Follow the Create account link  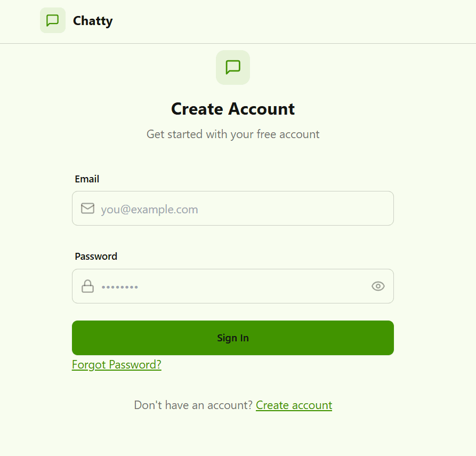pyautogui.click(x=294, y=405)
